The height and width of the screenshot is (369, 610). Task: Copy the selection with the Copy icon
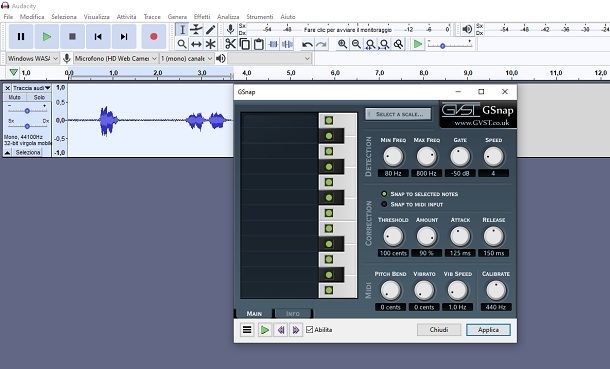245,44
